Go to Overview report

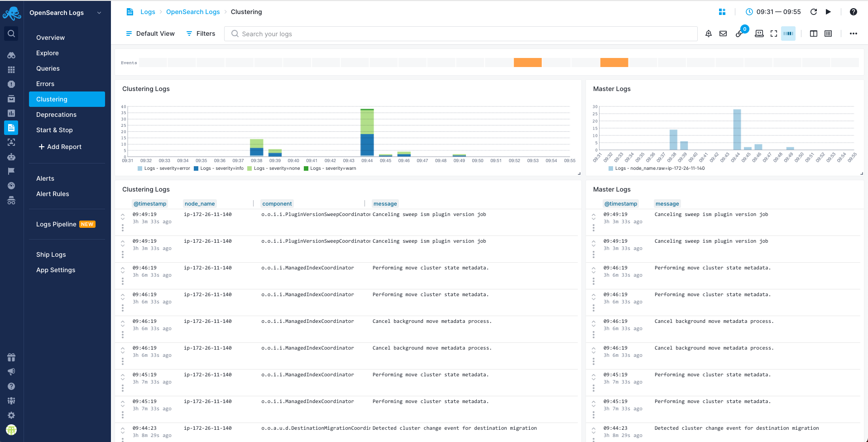coord(50,38)
